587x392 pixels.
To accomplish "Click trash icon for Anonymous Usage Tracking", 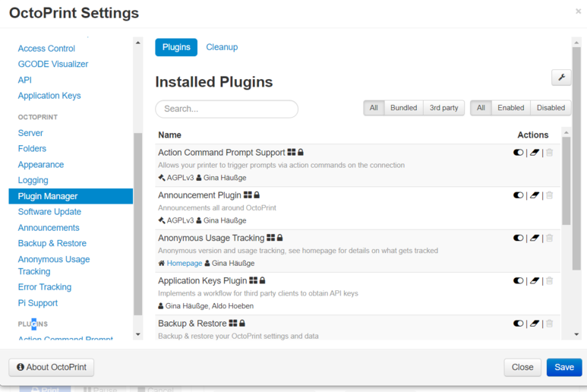I will 549,238.
